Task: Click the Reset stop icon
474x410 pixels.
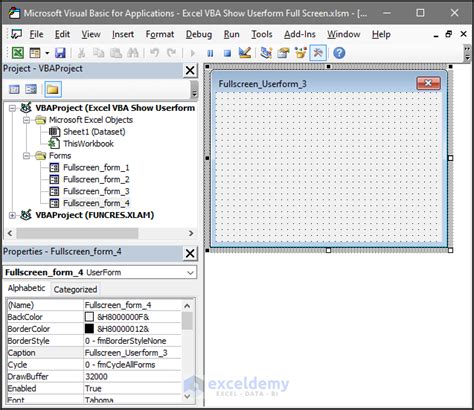Action: [227, 53]
